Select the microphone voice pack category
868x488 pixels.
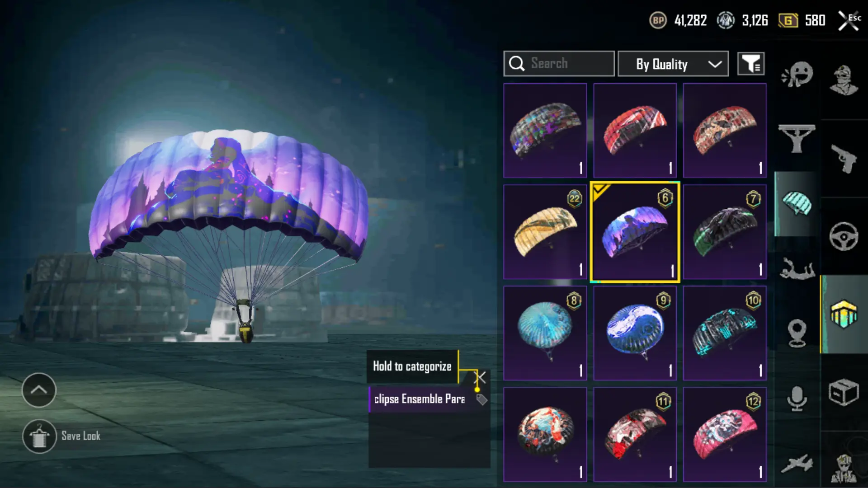click(x=797, y=399)
